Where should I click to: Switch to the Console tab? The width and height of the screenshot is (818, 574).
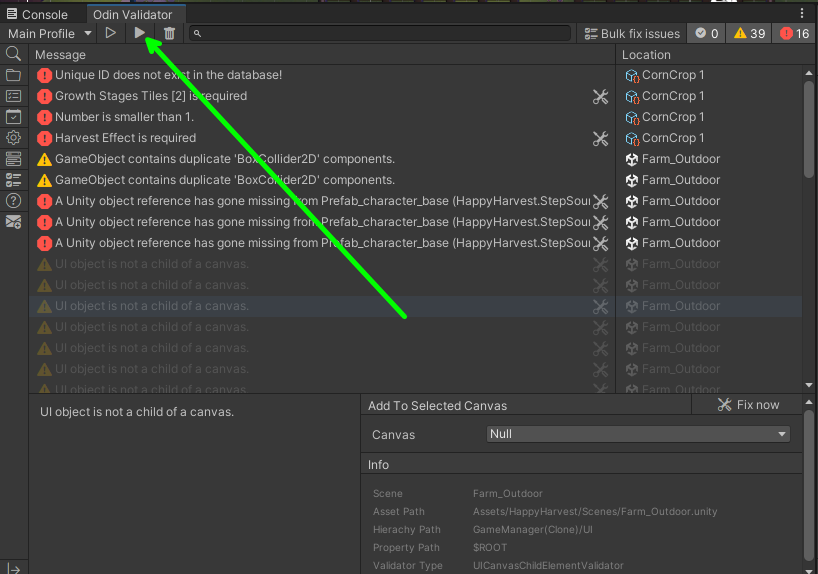tap(38, 14)
